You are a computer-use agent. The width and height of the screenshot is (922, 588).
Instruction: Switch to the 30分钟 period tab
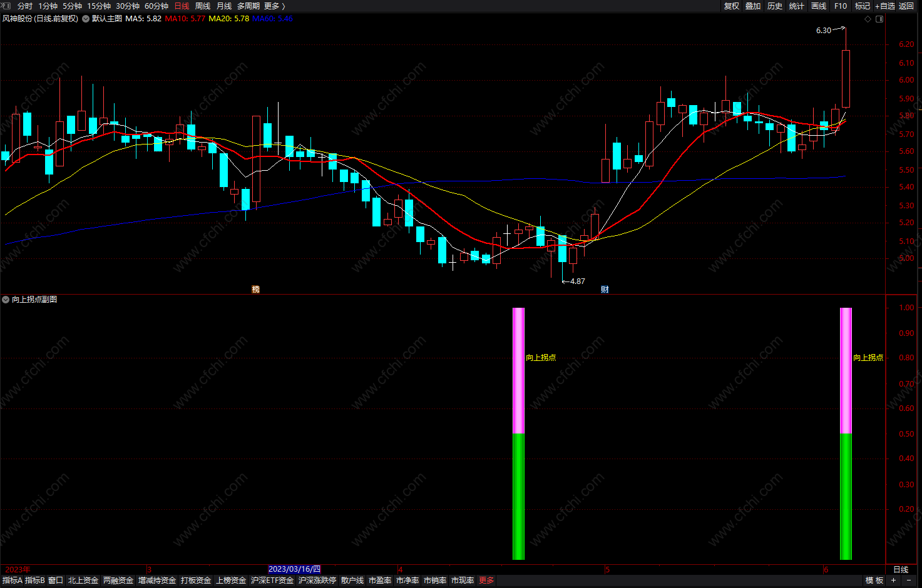tap(128, 6)
